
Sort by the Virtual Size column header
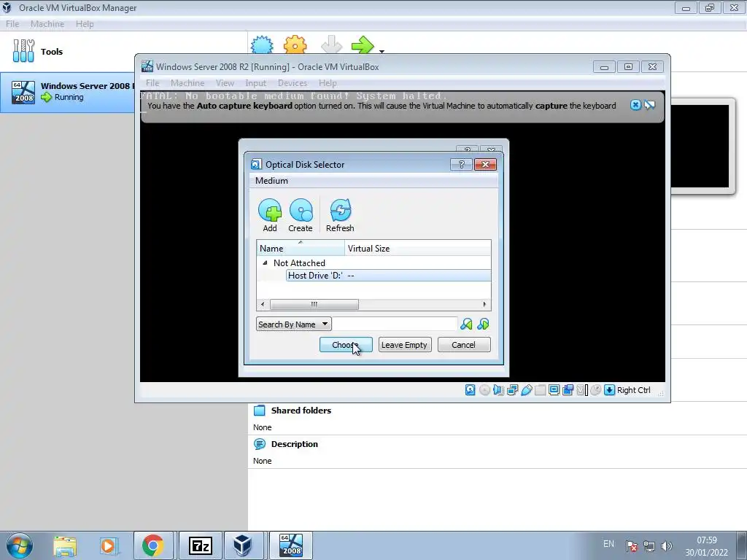coord(418,248)
